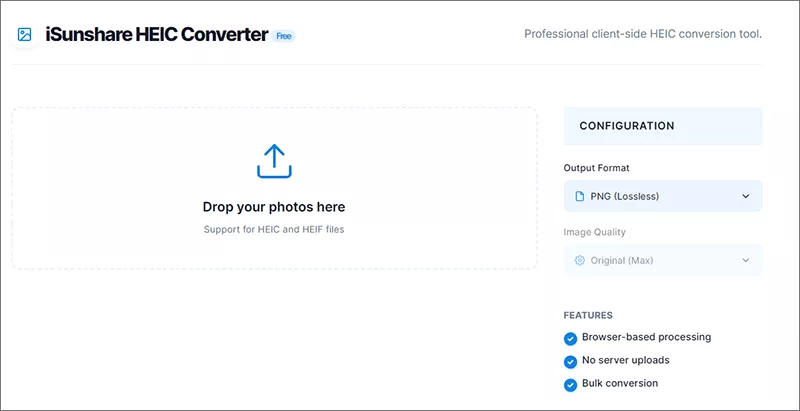The image size is (800, 411).
Task: Open the Output Format dropdown
Action: pyautogui.click(x=663, y=196)
